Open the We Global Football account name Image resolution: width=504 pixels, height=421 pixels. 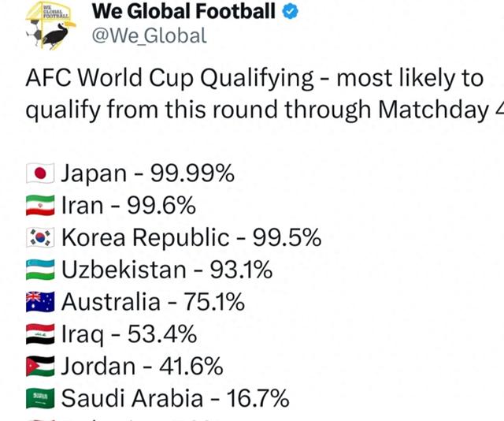point(183,11)
